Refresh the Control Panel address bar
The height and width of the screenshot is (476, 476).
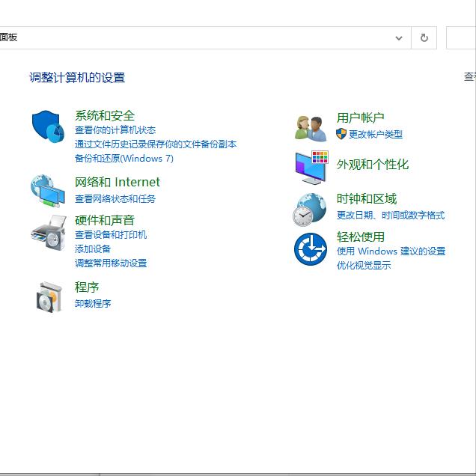(x=424, y=37)
